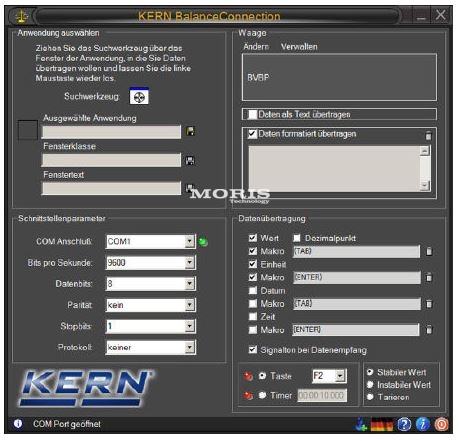This screenshot has height=441, width=459.
Task: Click the formatted data text area
Action: [x=334, y=169]
